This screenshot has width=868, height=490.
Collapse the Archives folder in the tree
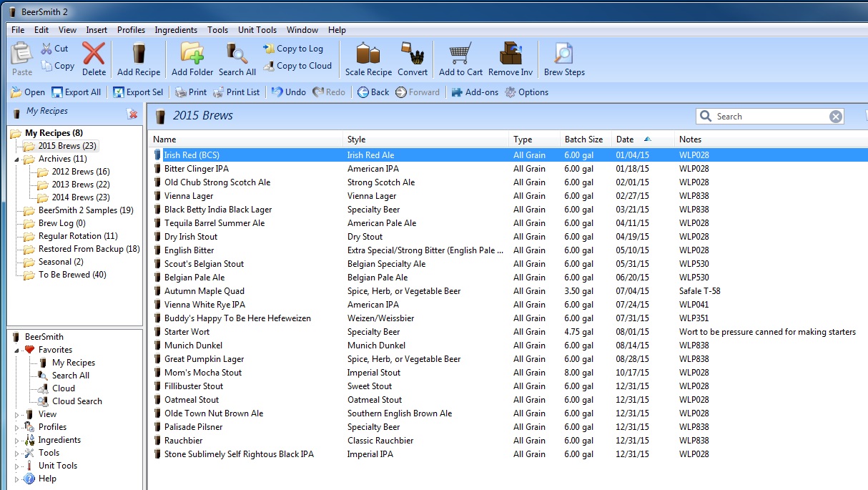[x=16, y=159]
